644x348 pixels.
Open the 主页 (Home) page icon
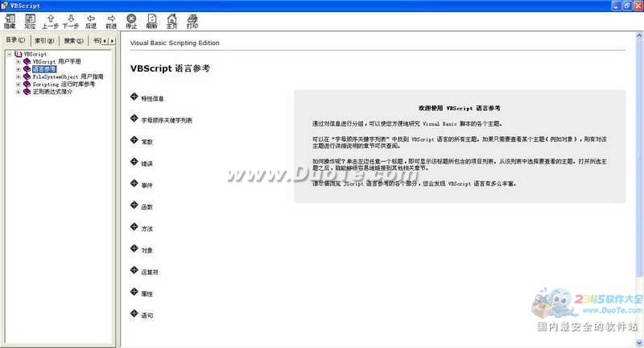[x=171, y=21]
